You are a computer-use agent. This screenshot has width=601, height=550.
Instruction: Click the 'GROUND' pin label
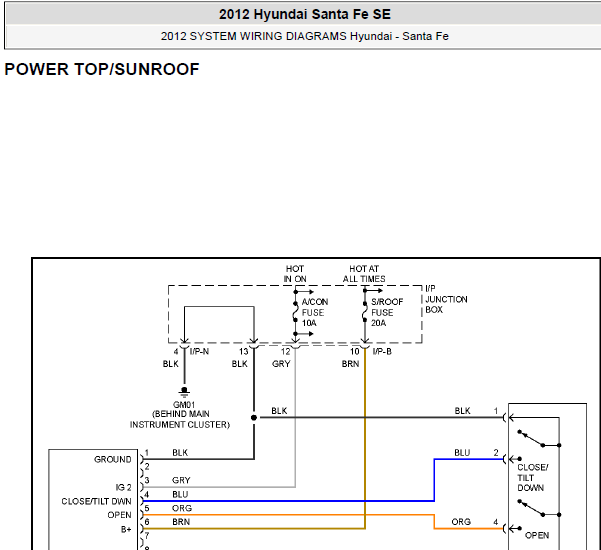113,459
